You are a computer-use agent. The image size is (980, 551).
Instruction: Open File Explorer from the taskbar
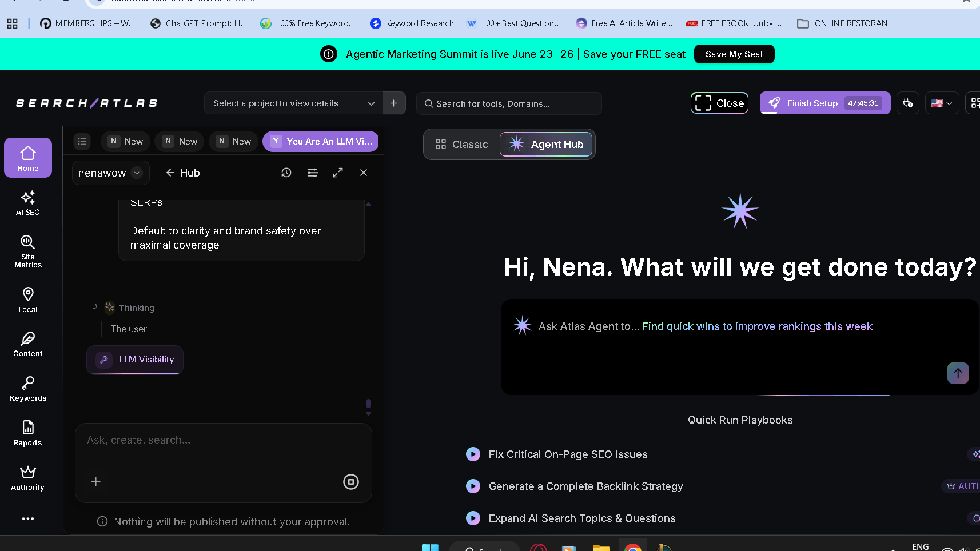601,547
